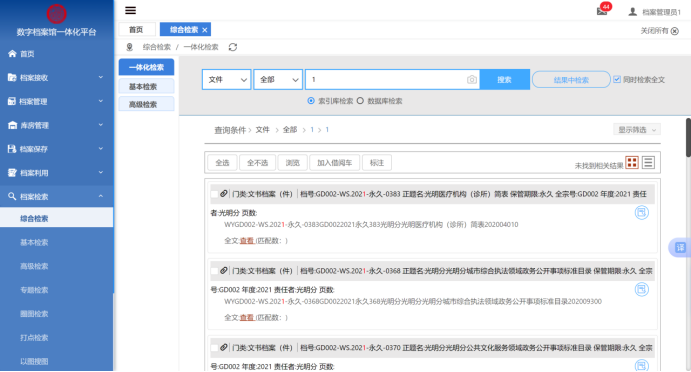The width and height of the screenshot is (691, 372).
Task: Click the refresh icon beside breadcrumb
Action: (x=233, y=47)
